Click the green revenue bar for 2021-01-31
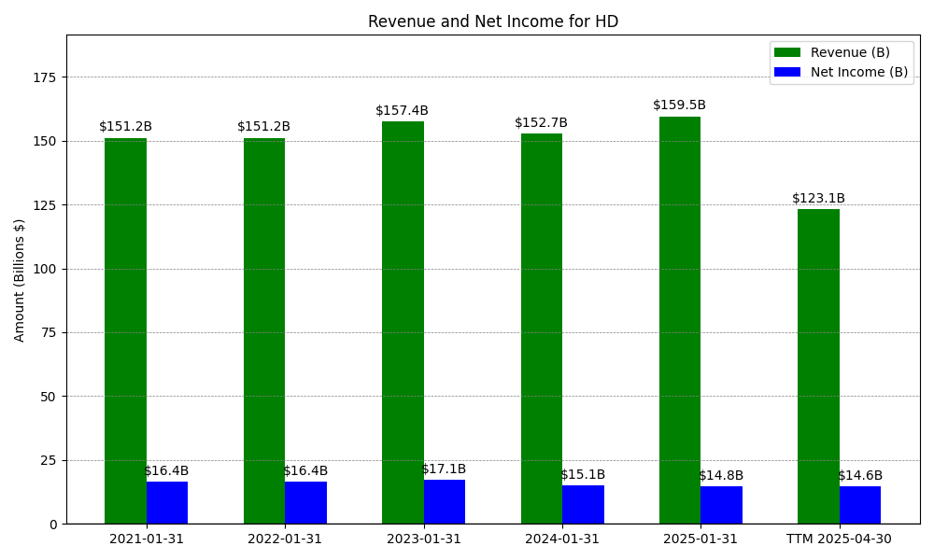Image resolution: width=934 pixels, height=560 pixels. click(126, 331)
